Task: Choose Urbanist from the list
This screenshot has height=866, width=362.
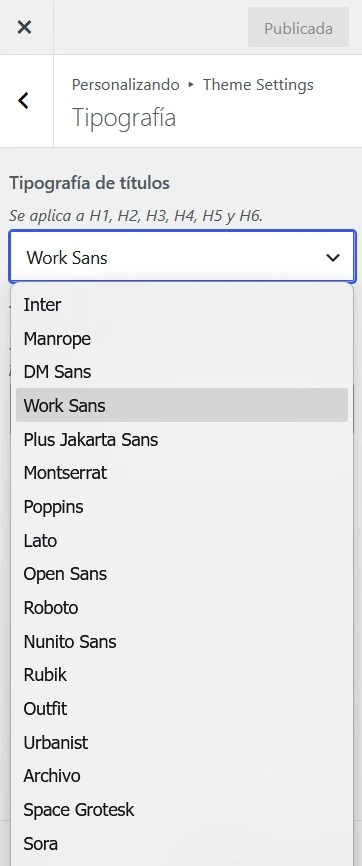Action: [182, 742]
